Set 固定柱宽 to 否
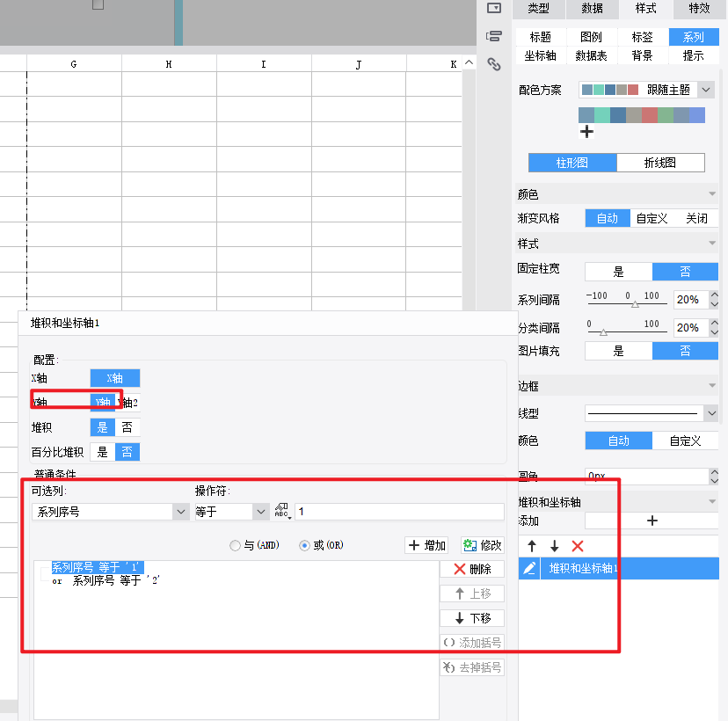This screenshot has height=721, width=728. (x=685, y=272)
